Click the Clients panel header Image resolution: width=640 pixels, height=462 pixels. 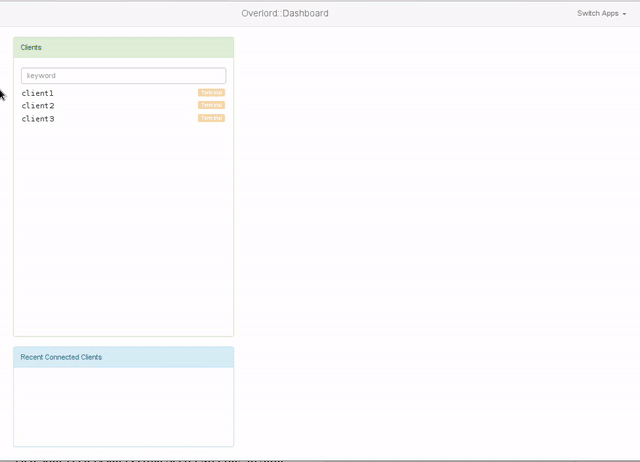tap(123, 47)
